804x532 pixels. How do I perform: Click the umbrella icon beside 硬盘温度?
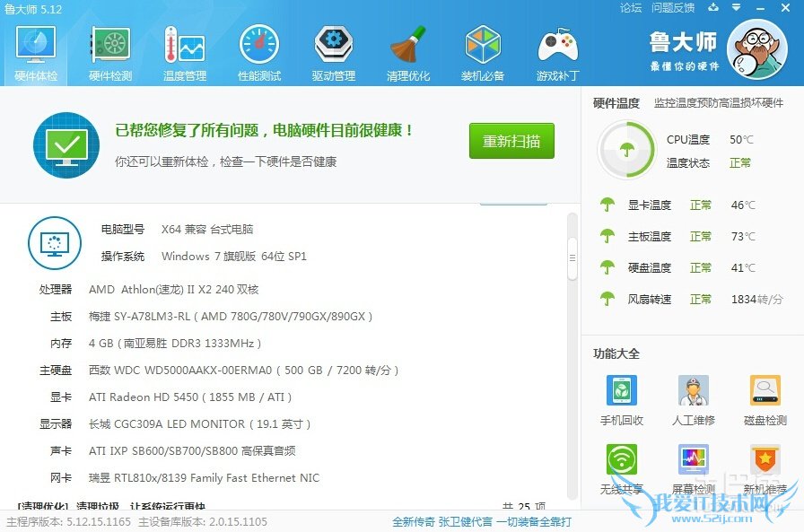[x=607, y=267]
